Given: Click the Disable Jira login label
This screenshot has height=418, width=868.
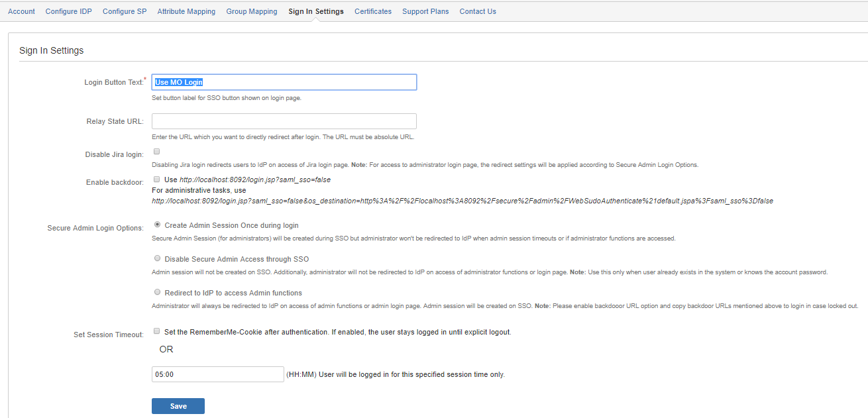Looking at the screenshot, I should point(115,154).
